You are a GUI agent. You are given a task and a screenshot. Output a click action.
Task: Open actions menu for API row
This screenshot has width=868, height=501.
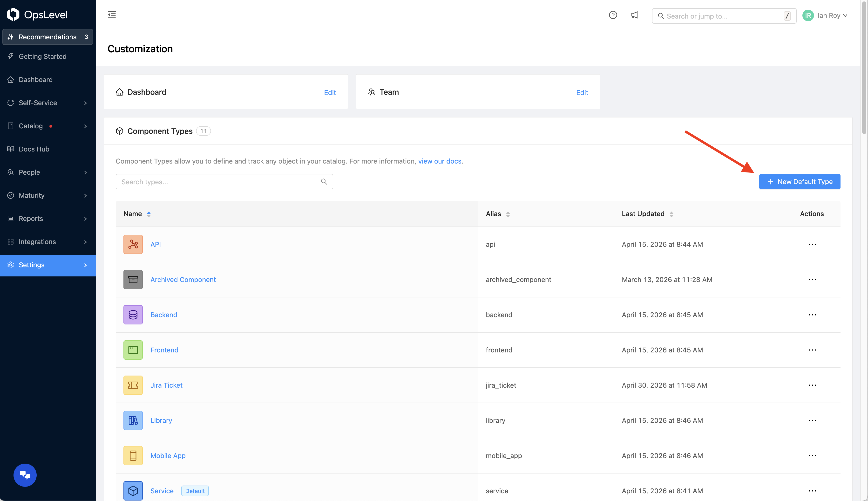[x=812, y=244]
